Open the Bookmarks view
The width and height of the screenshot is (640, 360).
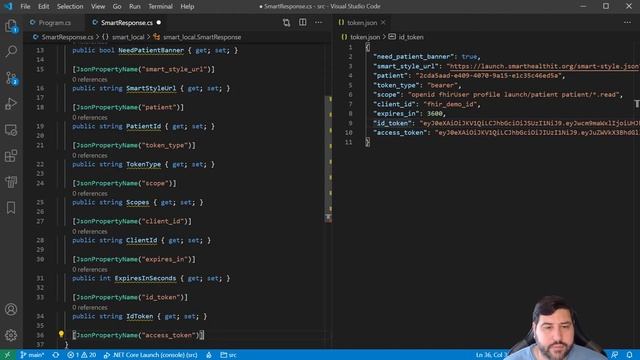coord(11,207)
